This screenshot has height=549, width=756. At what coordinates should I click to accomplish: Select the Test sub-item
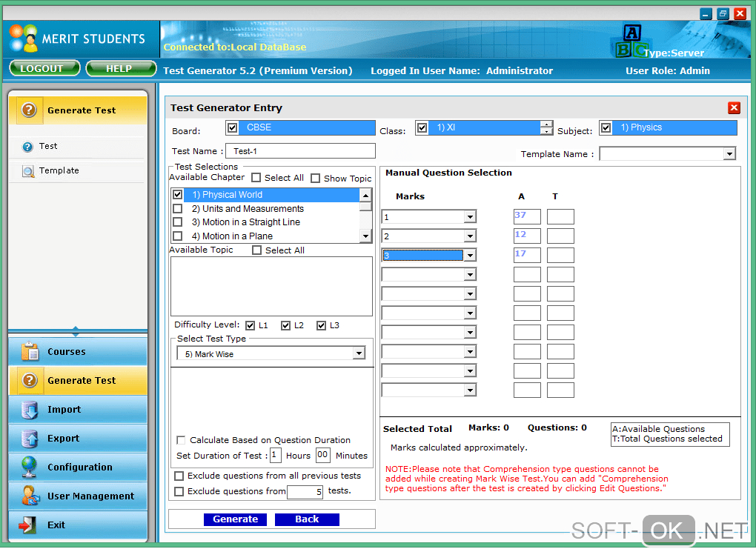[77, 147]
